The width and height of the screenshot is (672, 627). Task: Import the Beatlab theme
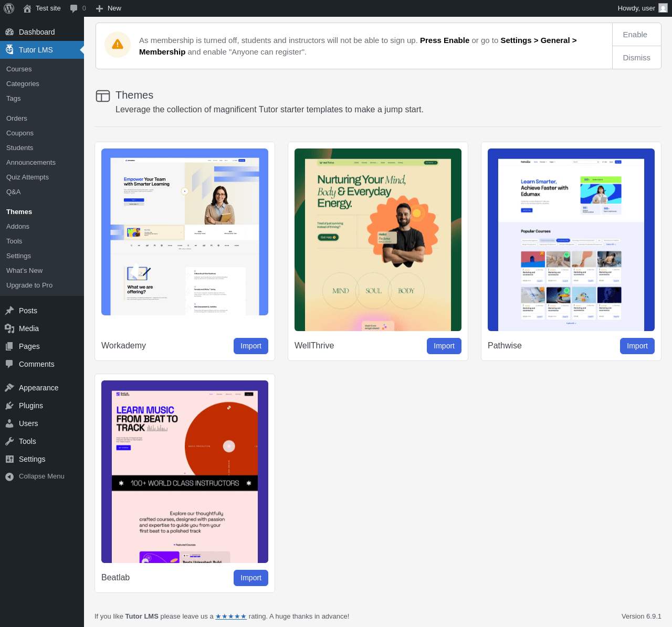(x=251, y=578)
